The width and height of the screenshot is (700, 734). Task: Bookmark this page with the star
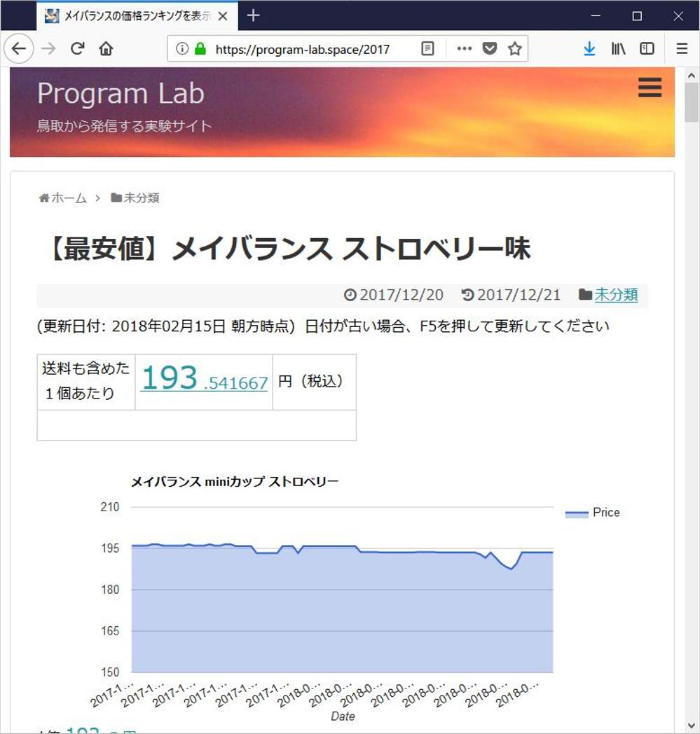pyautogui.click(x=514, y=48)
